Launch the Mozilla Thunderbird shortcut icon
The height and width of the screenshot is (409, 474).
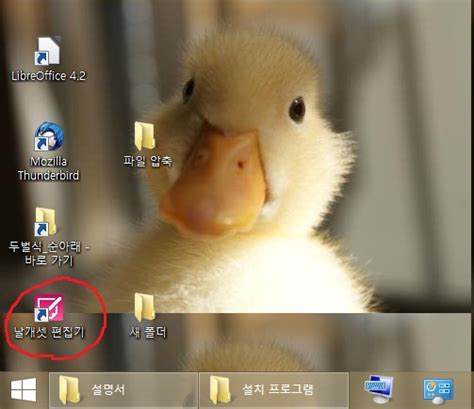coord(48,136)
